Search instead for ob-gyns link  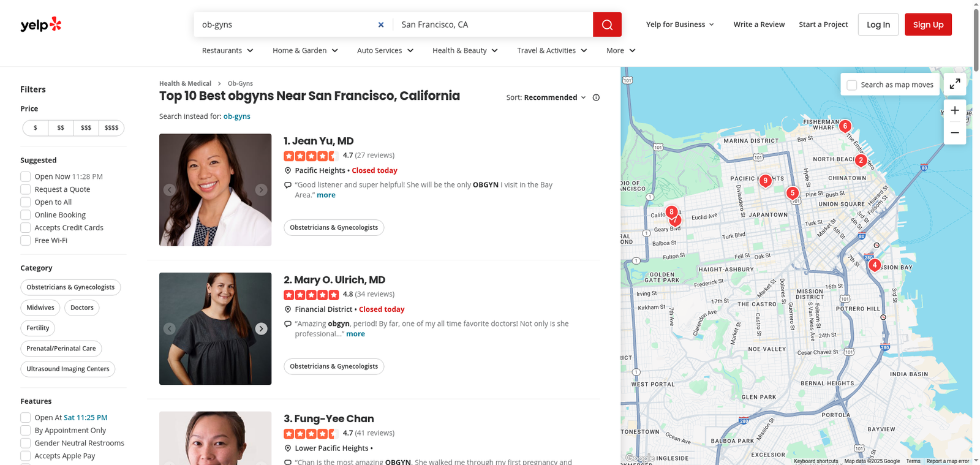pyautogui.click(x=237, y=116)
